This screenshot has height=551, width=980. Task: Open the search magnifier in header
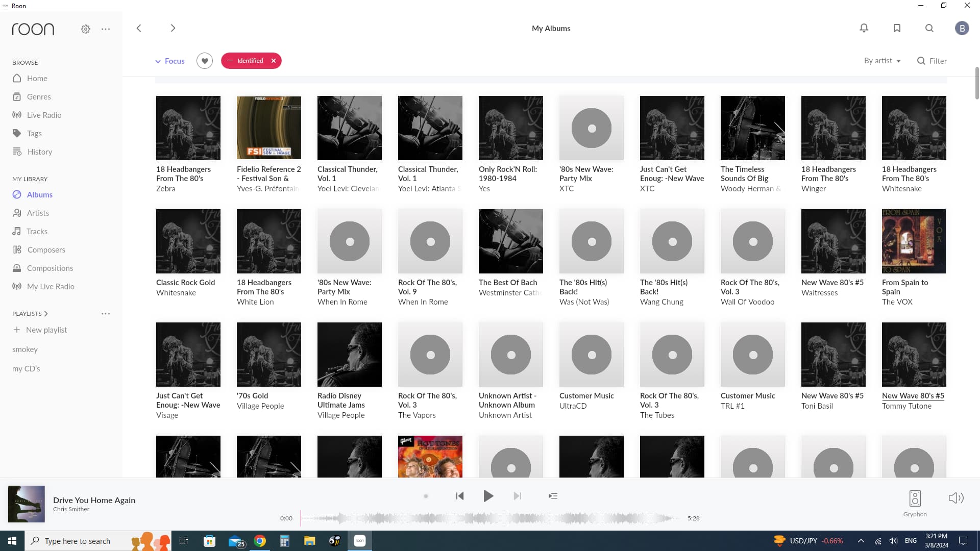click(x=929, y=28)
